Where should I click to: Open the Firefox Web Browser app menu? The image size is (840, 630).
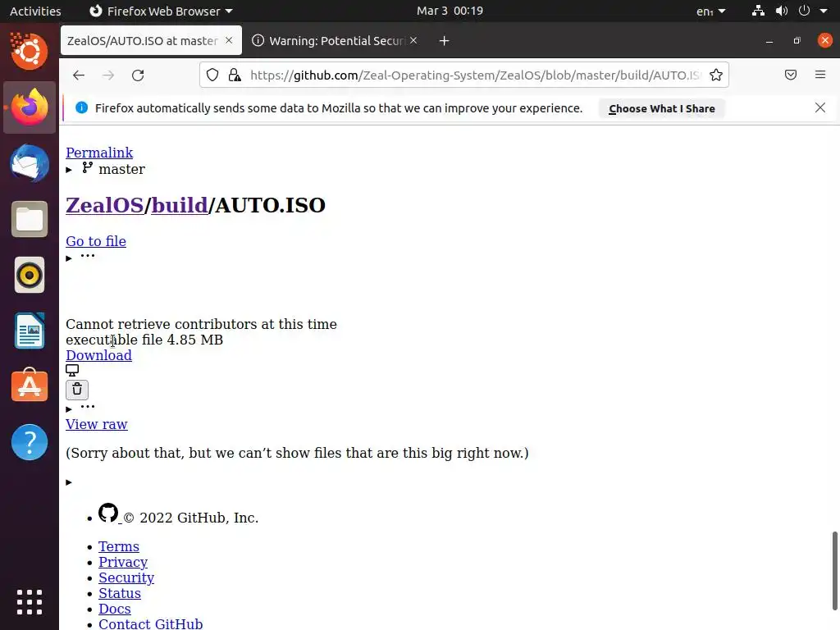(x=161, y=11)
